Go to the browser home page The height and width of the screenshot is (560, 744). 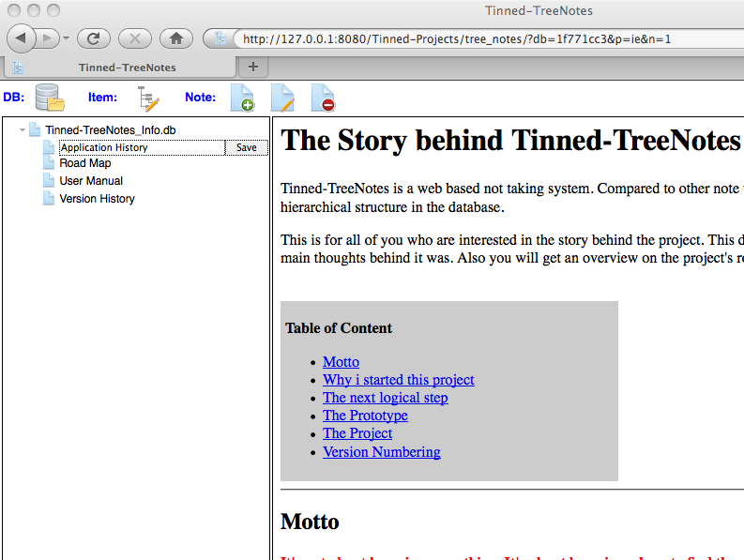tap(176, 38)
